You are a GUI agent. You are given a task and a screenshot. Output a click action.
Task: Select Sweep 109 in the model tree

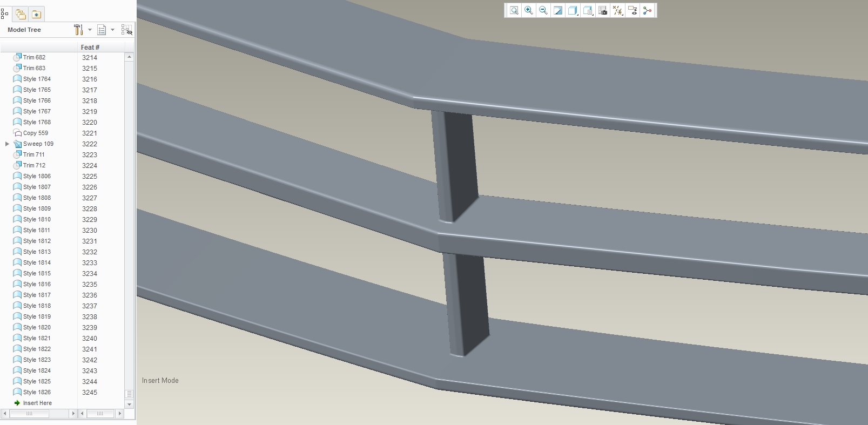[38, 144]
